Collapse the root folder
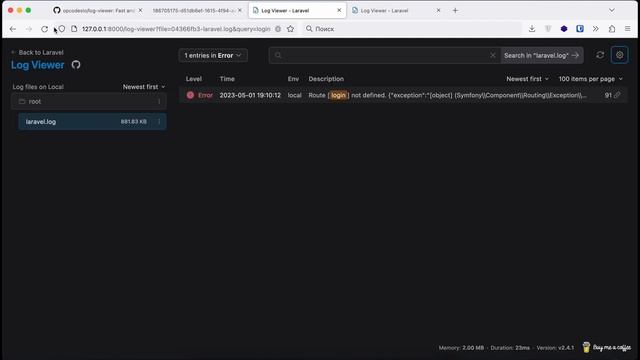640x360 pixels. (89, 102)
